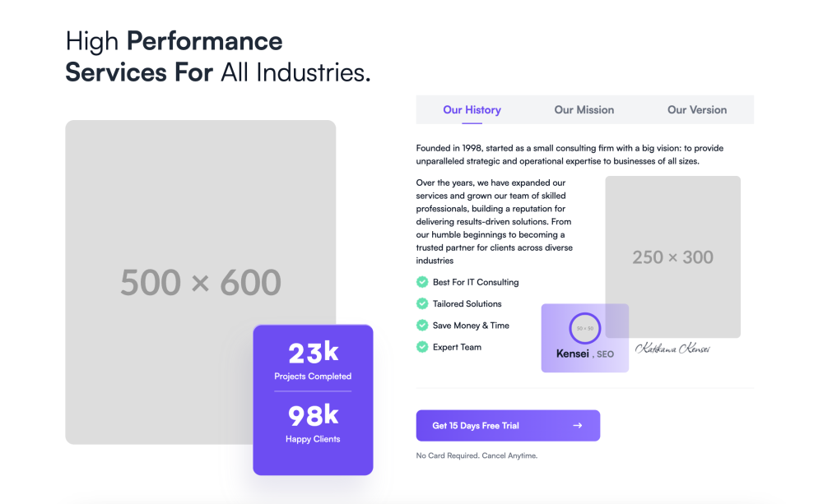Click the Kensei, SEO name label
This screenshot has width=823, height=504.
click(584, 354)
